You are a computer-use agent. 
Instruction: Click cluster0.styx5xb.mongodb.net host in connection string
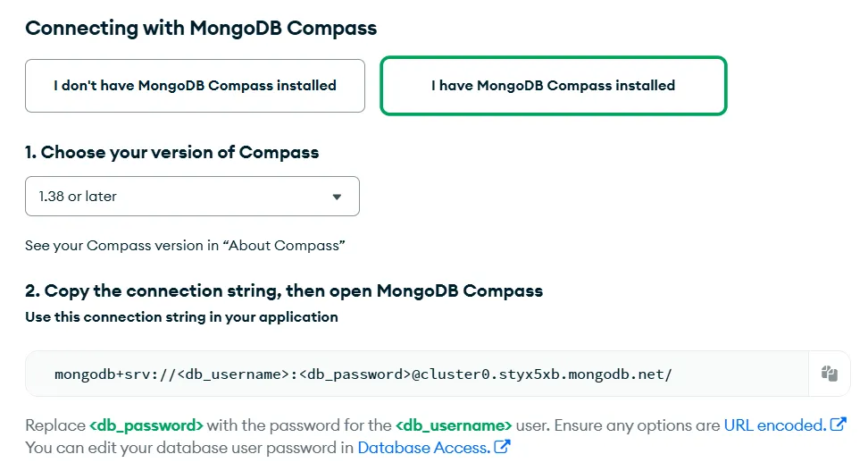[x=541, y=374]
